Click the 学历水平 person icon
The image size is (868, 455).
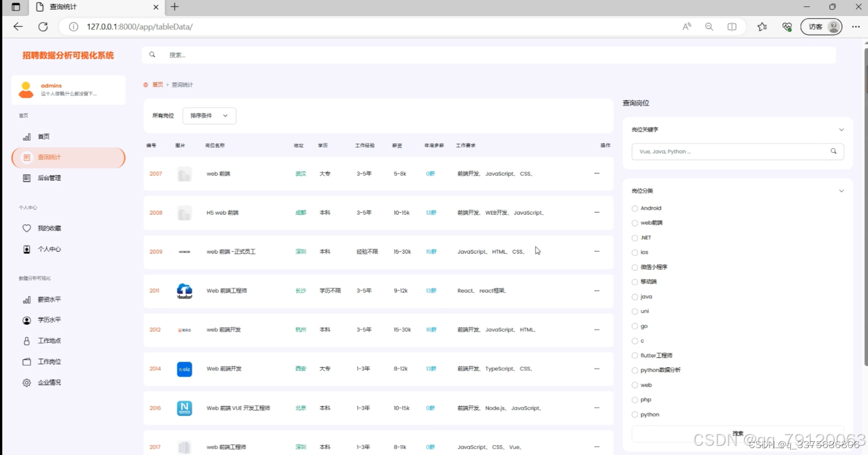pos(26,320)
